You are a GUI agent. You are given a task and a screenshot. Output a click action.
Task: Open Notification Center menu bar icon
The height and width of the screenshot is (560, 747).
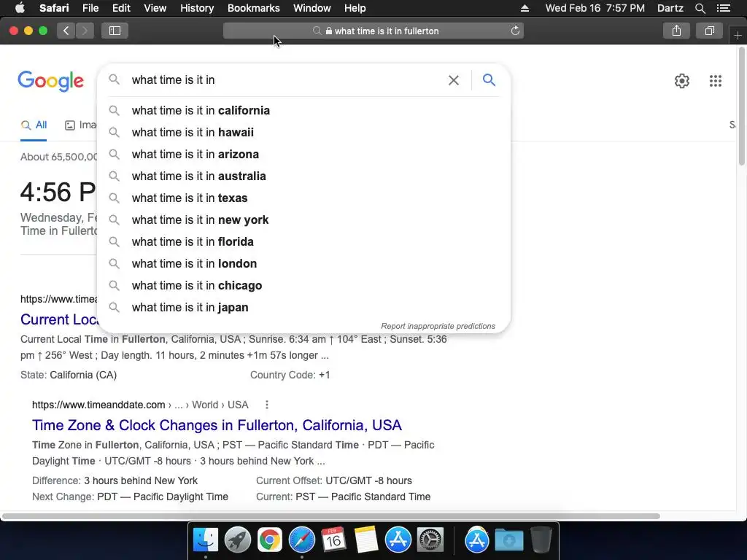click(723, 8)
